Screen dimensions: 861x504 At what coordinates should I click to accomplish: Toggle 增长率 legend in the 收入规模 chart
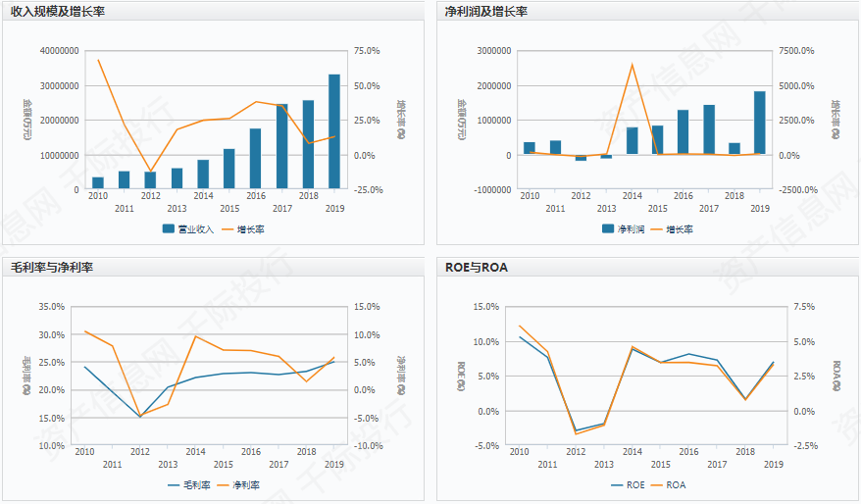[243, 229]
